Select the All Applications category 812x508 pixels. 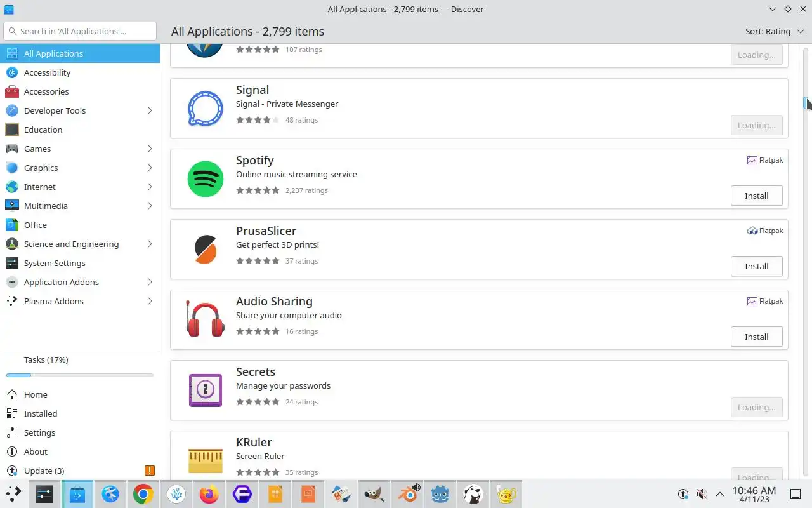(80, 53)
